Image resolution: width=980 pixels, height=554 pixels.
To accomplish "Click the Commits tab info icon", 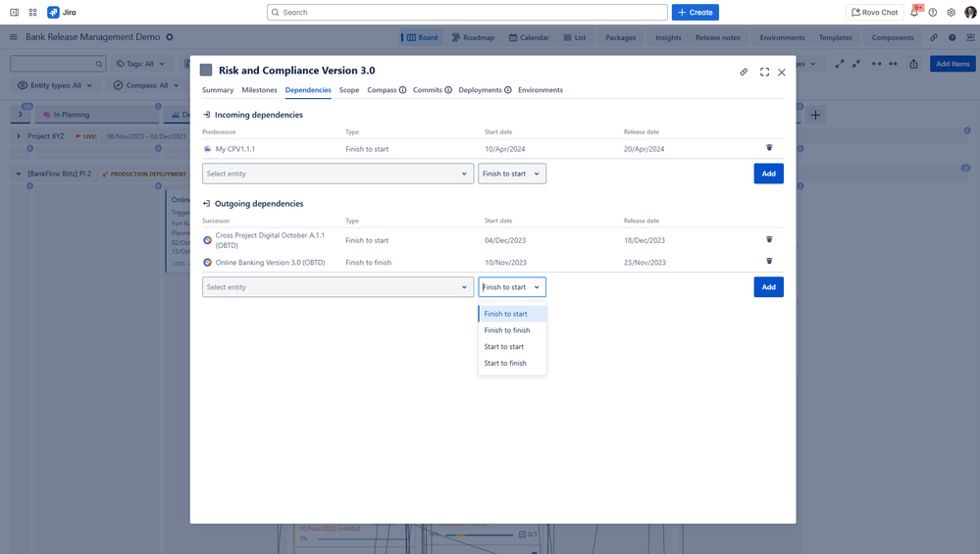I will 448,90.
